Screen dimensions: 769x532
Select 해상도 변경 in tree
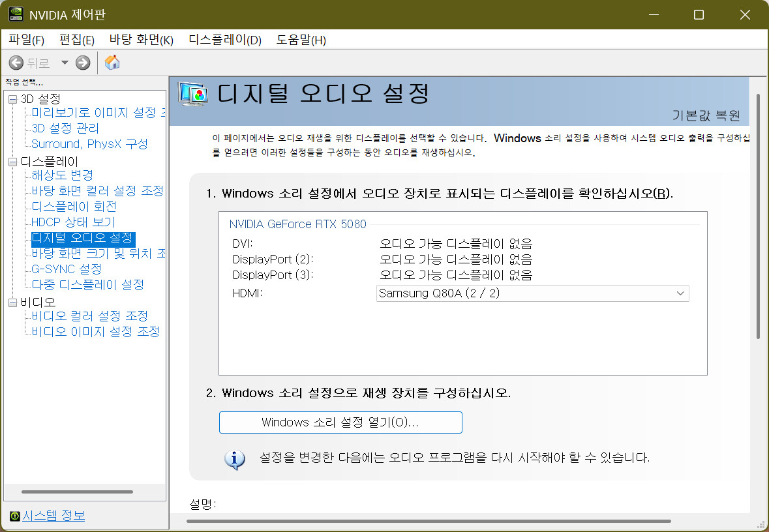pos(62,175)
